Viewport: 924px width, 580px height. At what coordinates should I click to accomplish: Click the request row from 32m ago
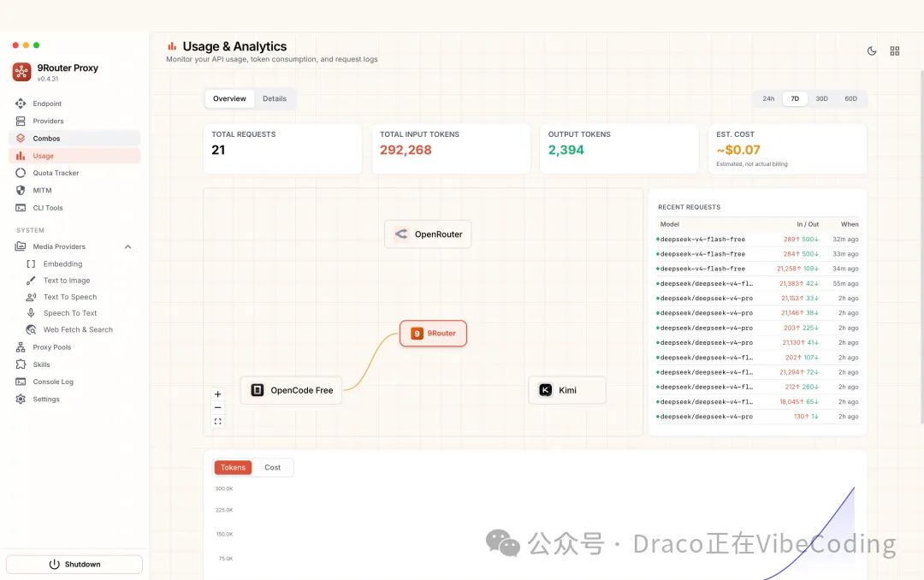(x=757, y=240)
